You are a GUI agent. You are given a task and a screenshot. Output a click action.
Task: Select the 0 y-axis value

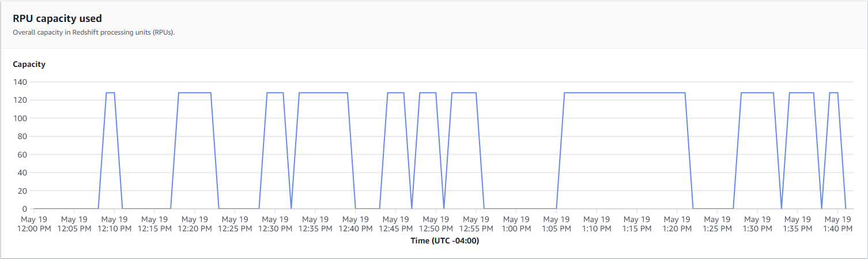click(25, 209)
